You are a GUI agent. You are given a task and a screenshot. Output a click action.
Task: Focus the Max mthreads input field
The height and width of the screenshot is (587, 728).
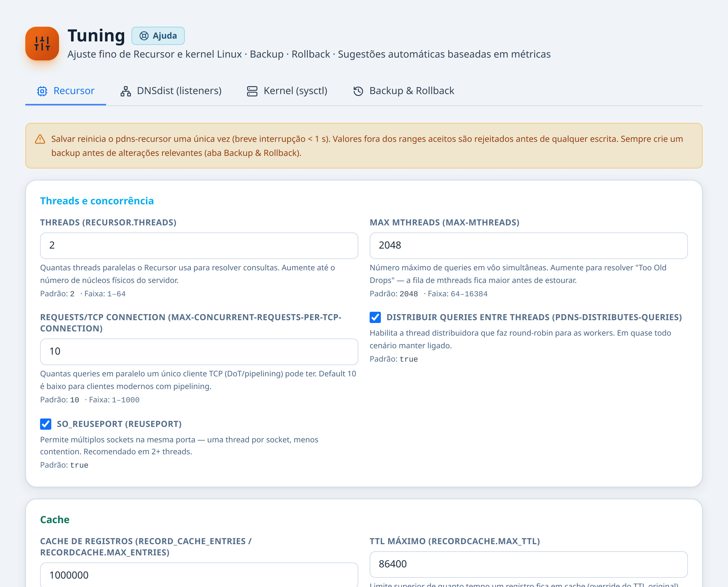(x=529, y=246)
